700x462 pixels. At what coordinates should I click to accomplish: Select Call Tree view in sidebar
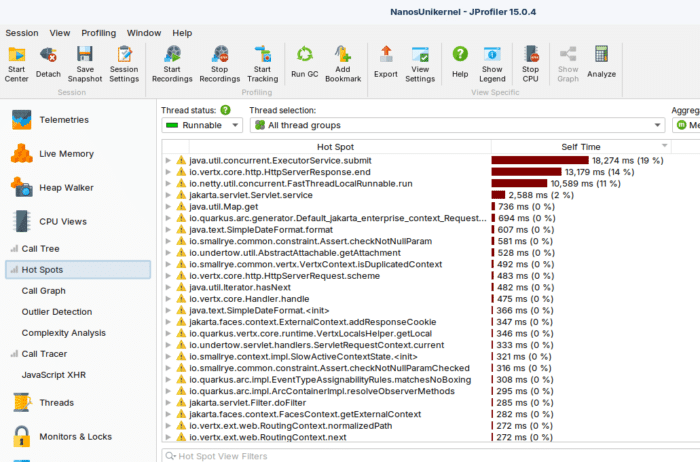(40, 248)
